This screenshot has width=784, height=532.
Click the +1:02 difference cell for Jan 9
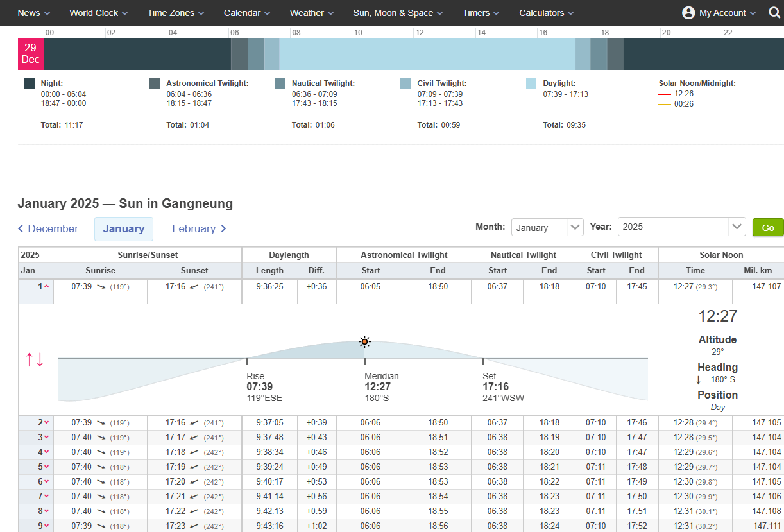click(x=317, y=526)
